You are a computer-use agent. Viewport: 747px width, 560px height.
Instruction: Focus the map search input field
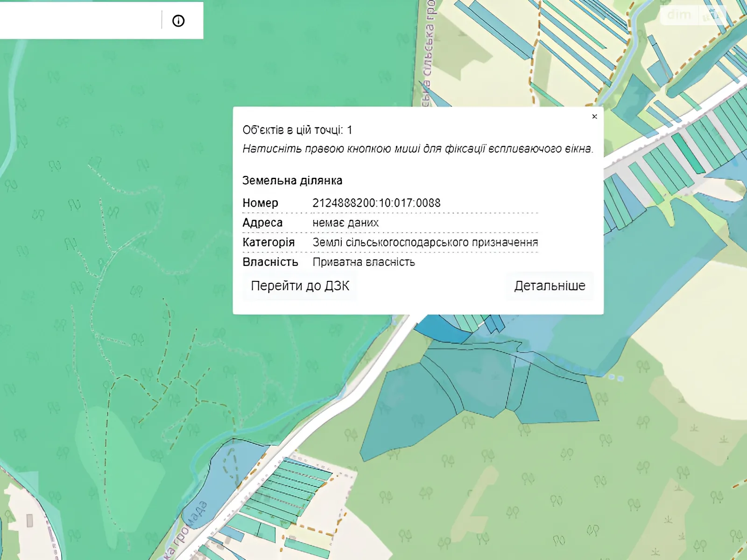pos(79,21)
